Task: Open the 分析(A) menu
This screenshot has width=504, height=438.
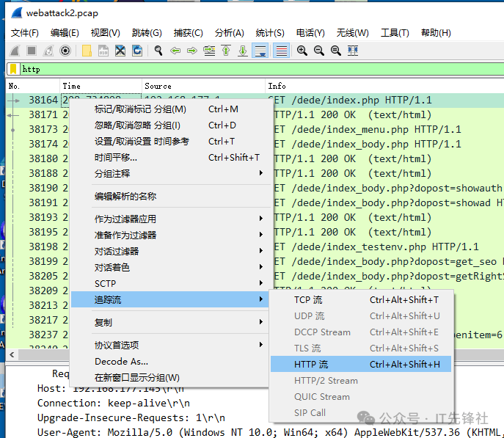Action: click(x=229, y=32)
